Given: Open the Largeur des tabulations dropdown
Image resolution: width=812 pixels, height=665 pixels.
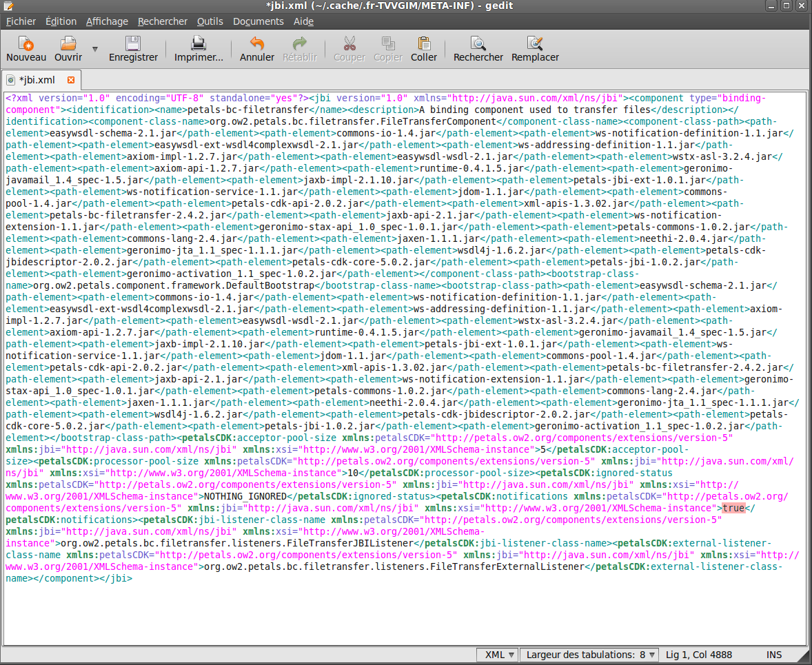Looking at the screenshot, I should (591, 655).
